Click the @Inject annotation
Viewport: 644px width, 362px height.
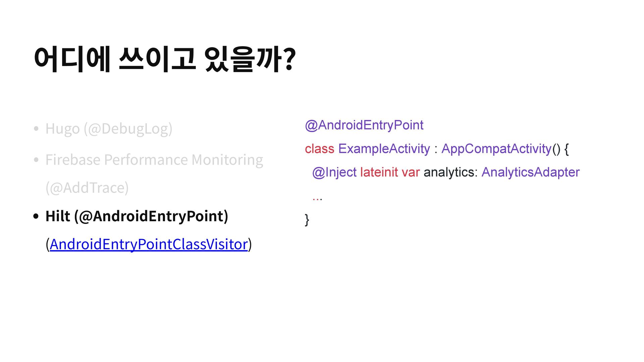click(x=334, y=172)
